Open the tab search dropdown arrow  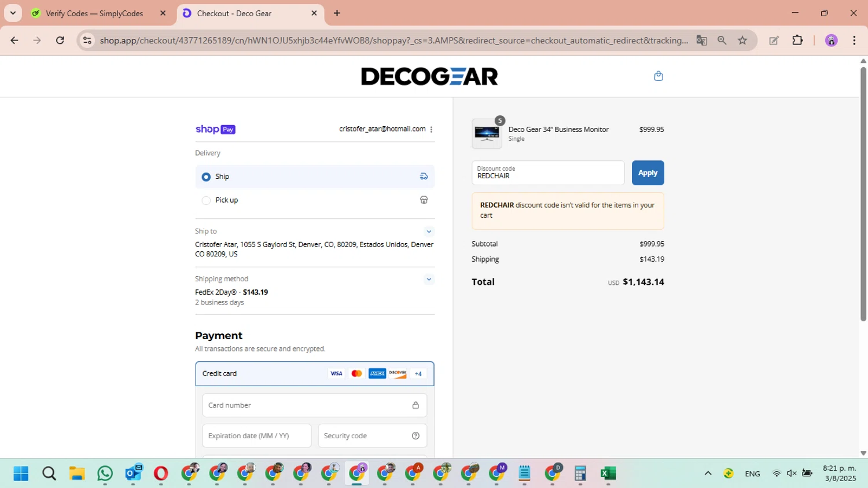coord(13,13)
